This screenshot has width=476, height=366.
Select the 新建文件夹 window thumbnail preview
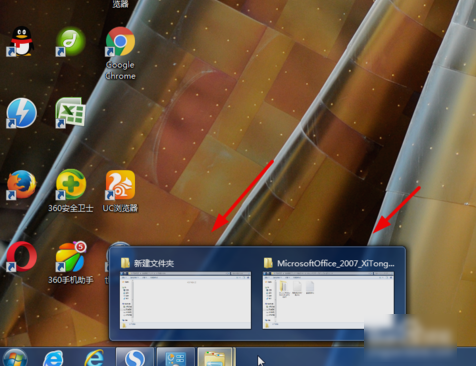pyautogui.click(x=185, y=300)
